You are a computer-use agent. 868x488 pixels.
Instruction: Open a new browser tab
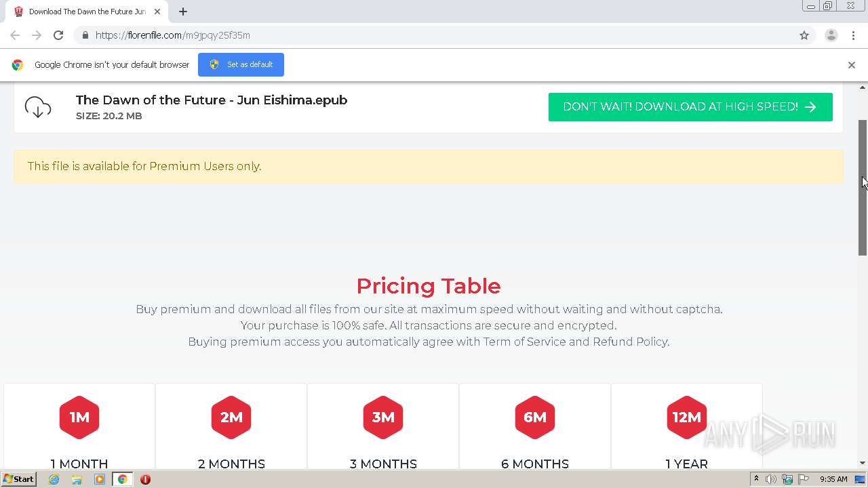click(183, 12)
